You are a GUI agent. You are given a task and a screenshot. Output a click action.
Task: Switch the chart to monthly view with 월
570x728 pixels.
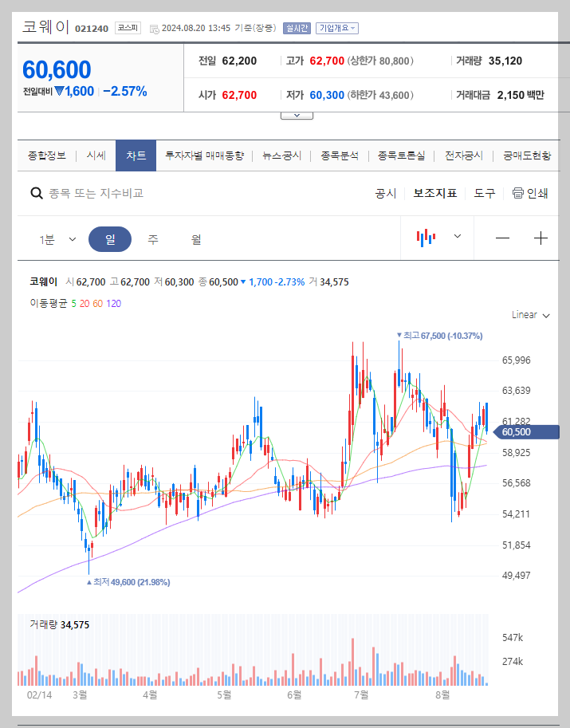point(194,238)
